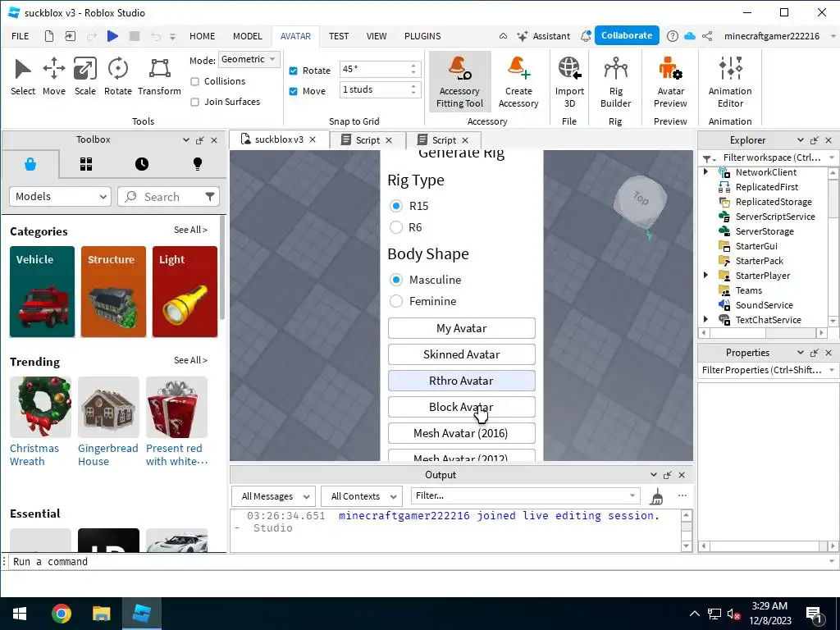Open the Models category dropdown in Toolbox
The image size is (840, 630).
[x=60, y=197]
